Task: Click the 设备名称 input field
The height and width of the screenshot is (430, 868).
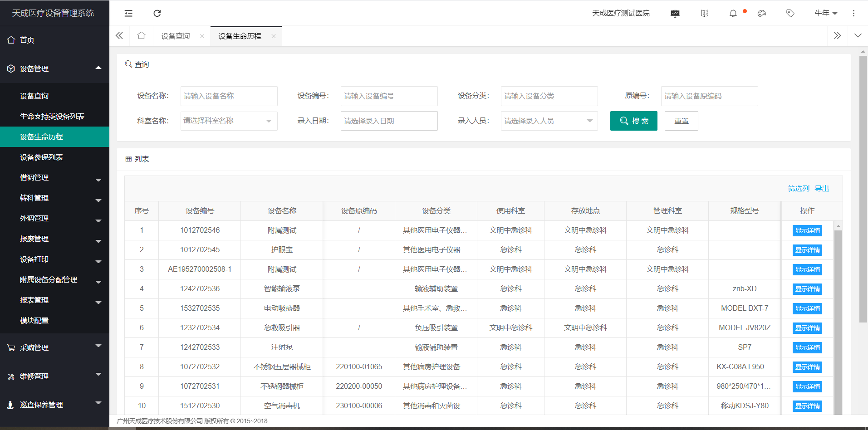Action: click(x=229, y=96)
